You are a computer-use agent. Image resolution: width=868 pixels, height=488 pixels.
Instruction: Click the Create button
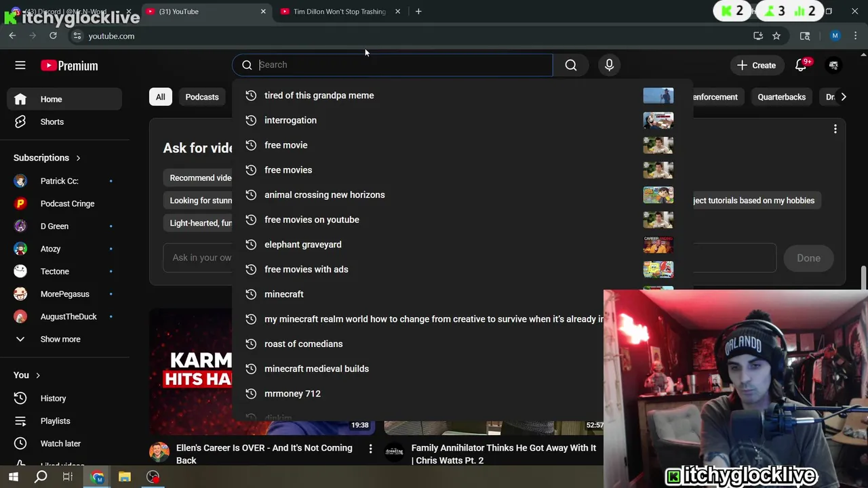(x=756, y=65)
